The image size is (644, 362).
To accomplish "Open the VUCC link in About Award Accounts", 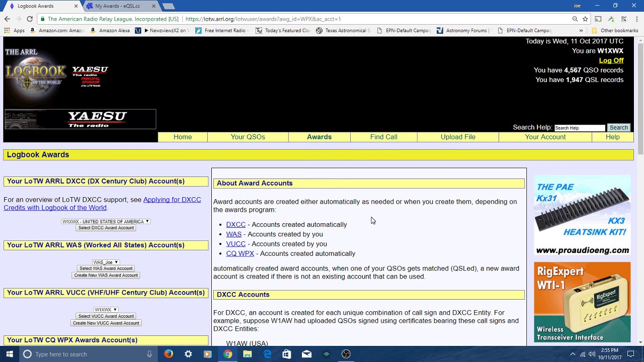I will point(235,244).
